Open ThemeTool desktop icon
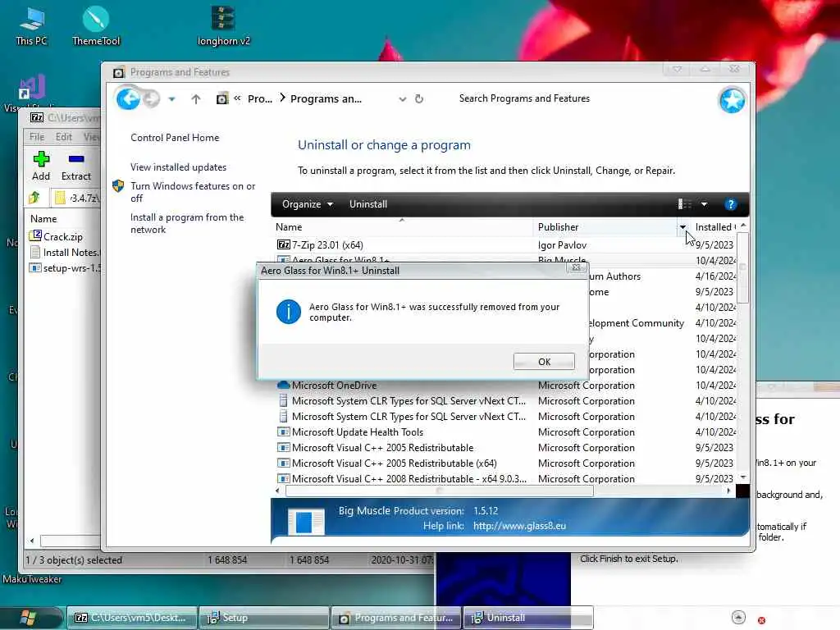The height and width of the screenshot is (630, 840). (96, 26)
